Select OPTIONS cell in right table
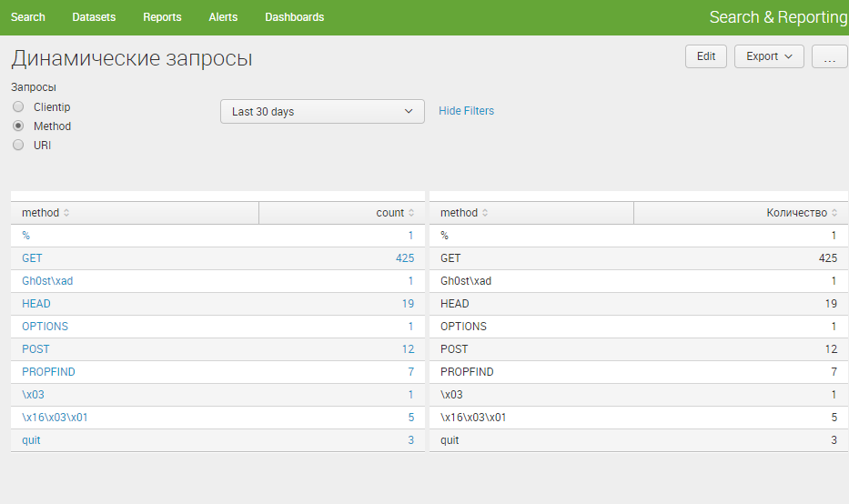 (463, 327)
